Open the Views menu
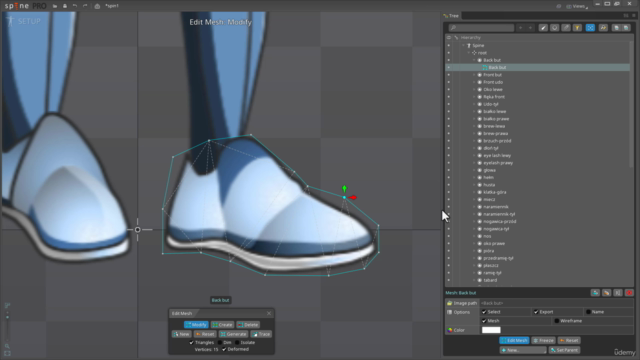 click(578, 7)
